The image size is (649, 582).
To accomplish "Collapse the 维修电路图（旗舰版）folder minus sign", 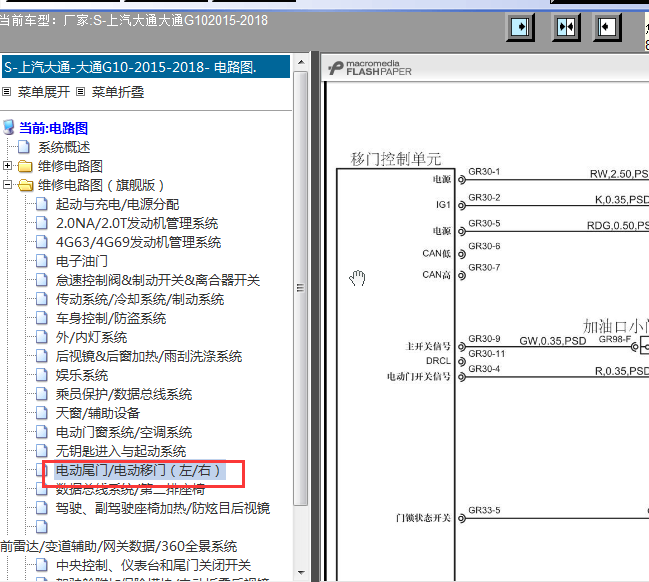I will click(7, 185).
